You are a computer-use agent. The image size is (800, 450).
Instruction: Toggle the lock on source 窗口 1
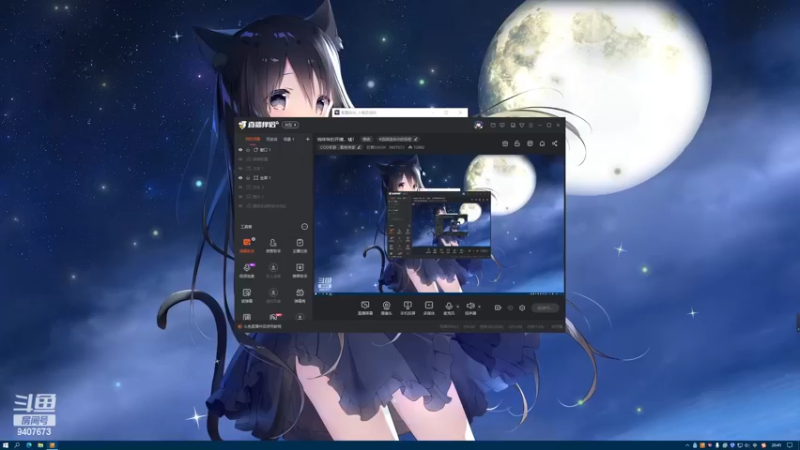(248, 150)
